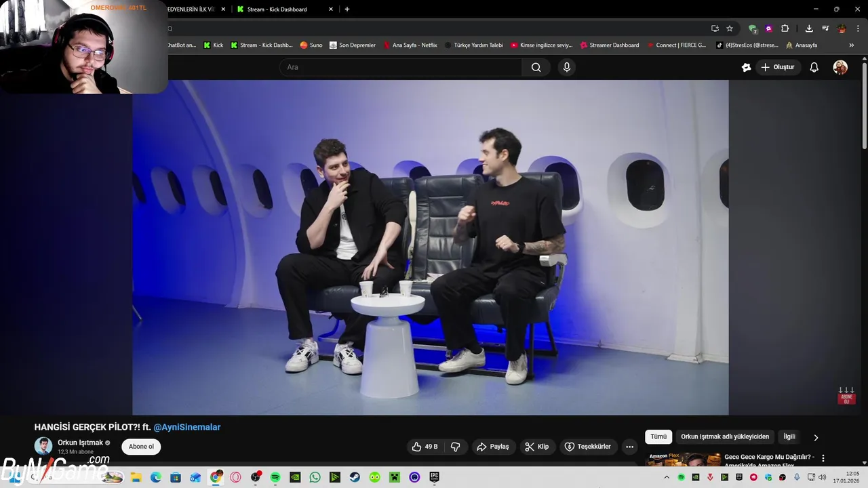The height and width of the screenshot is (488, 868).
Task: Open Microsoft Store from taskbar
Action: 176,477
